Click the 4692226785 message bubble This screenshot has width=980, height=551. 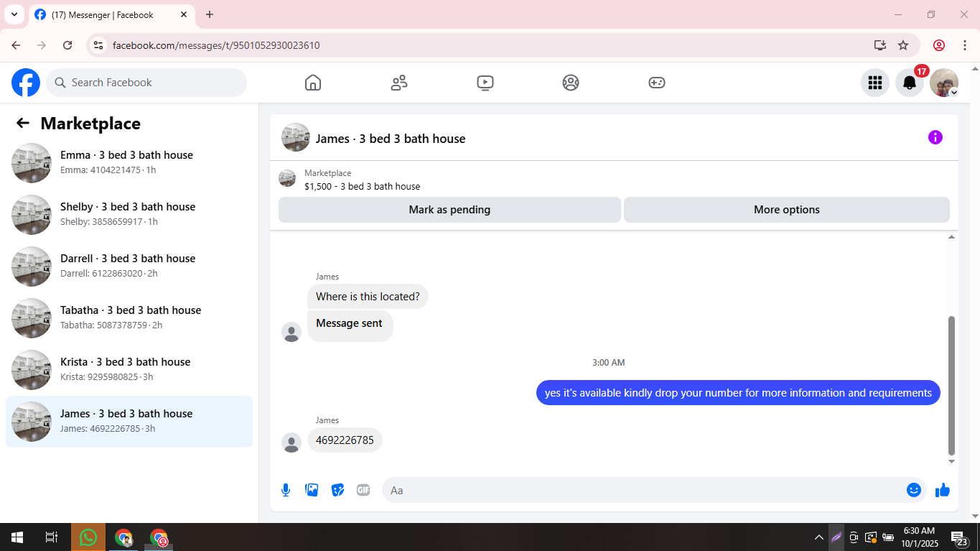click(x=345, y=440)
